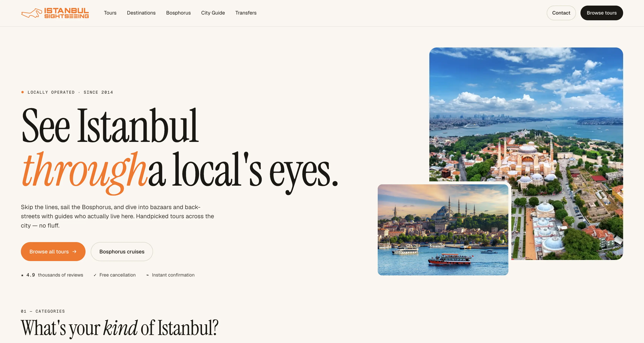Click the orange dot beside LOCALLY OPERATED
Screen dimensions: 644x343
[23, 92]
